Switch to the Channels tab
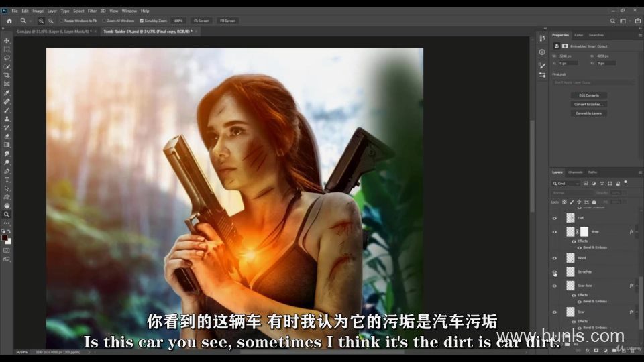This screenshot has width=644, height=362. [575, 172]
